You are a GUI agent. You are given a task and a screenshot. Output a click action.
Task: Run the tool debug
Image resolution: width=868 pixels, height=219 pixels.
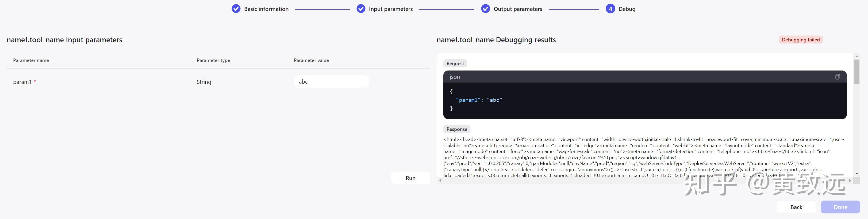coord(410,178)
